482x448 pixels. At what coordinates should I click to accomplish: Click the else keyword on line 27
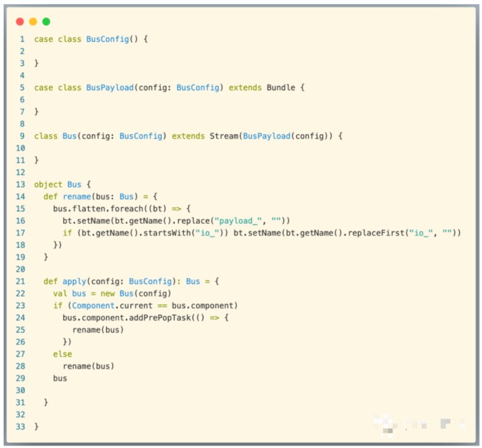tap(63, 354)
